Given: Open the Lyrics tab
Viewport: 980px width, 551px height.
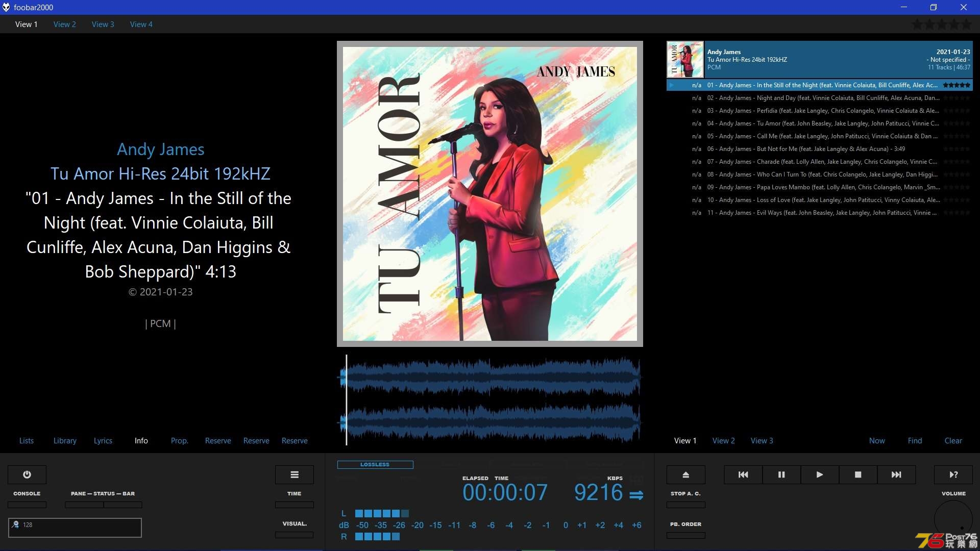Looking at the screenshot, I should [103, 440].
